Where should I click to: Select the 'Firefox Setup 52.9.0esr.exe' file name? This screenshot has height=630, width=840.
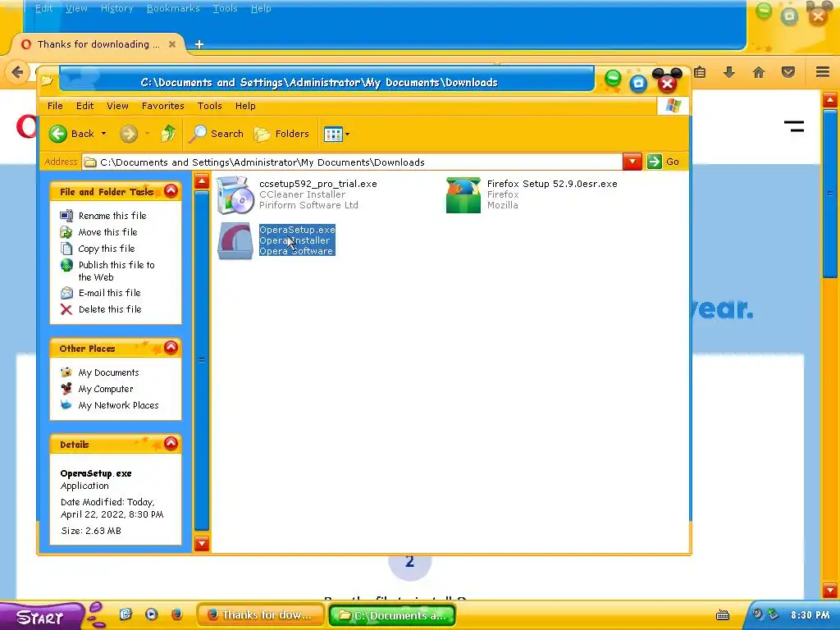tap(552, 184)
